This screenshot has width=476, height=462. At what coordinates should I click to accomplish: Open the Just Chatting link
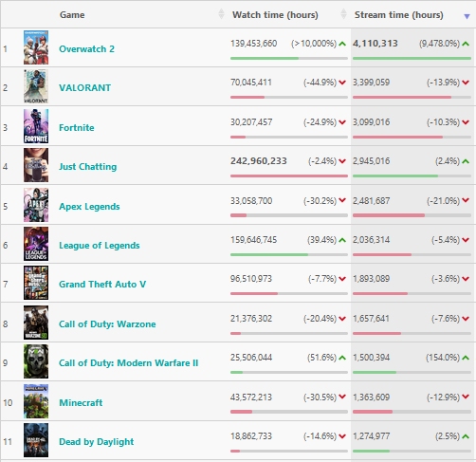click(x=87, y=167)
